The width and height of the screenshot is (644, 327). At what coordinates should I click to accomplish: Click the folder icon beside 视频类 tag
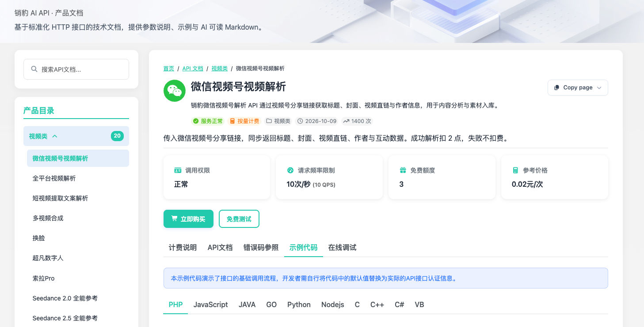pos(269,121)
